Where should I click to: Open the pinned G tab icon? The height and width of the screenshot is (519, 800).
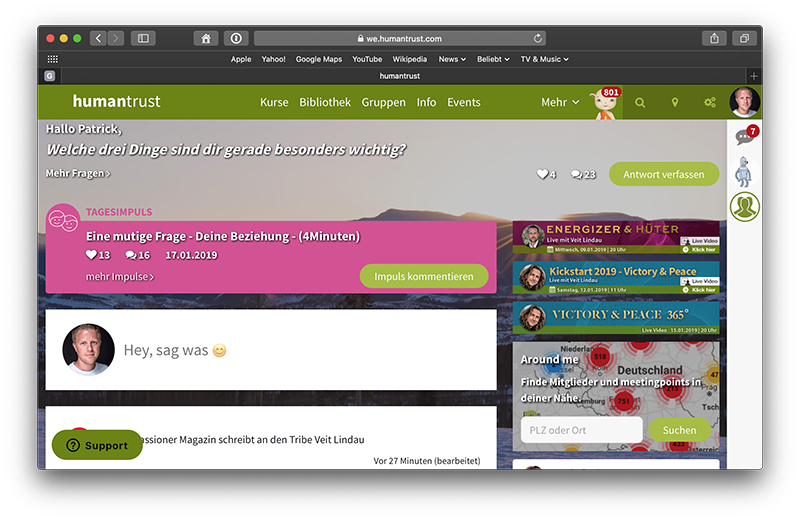coord(49,76)
